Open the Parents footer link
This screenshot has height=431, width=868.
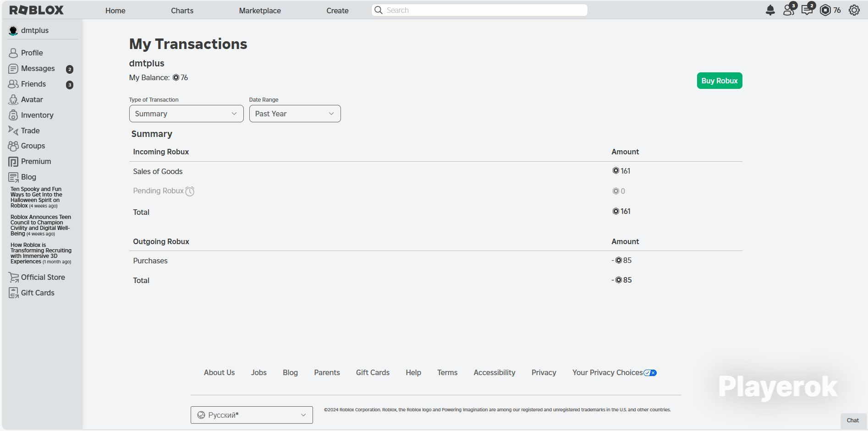[x=327, y=373]
